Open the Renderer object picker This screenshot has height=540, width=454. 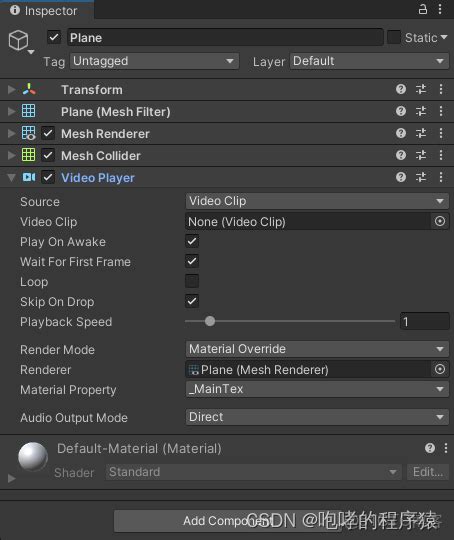tap(440, 369)
